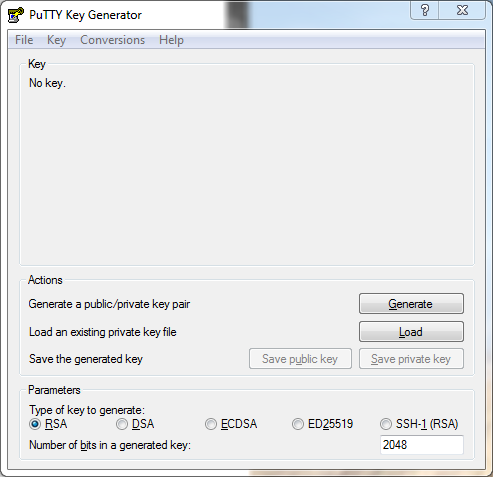Open the Help menu

click(171, 40)
